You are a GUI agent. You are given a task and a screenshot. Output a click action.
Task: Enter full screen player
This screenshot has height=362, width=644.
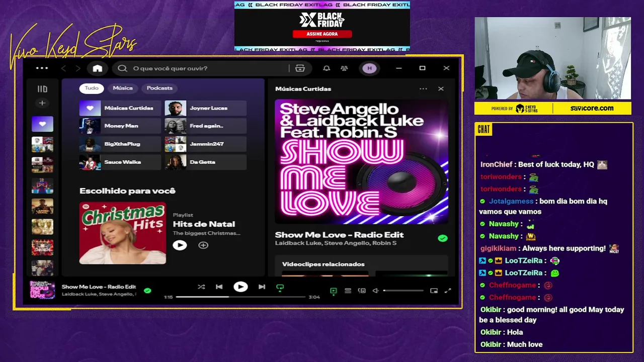(x=448, y=291)
